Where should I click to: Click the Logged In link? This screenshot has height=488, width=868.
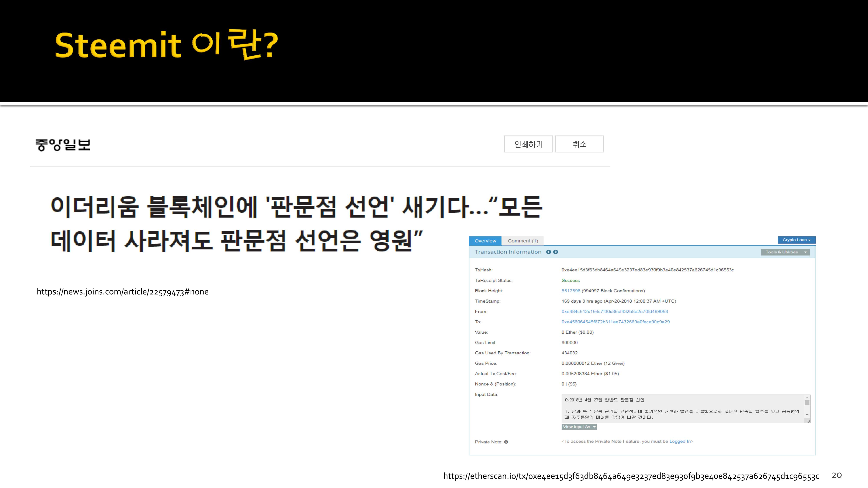pyautogui.click(x=680, y=441)
